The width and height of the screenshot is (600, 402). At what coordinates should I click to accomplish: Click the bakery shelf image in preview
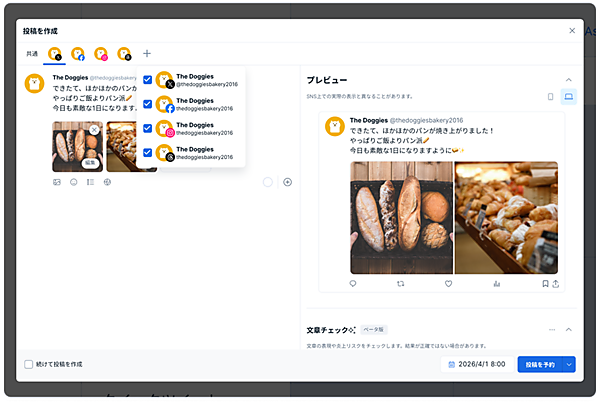pyautogui.click(x=506, y=218)
